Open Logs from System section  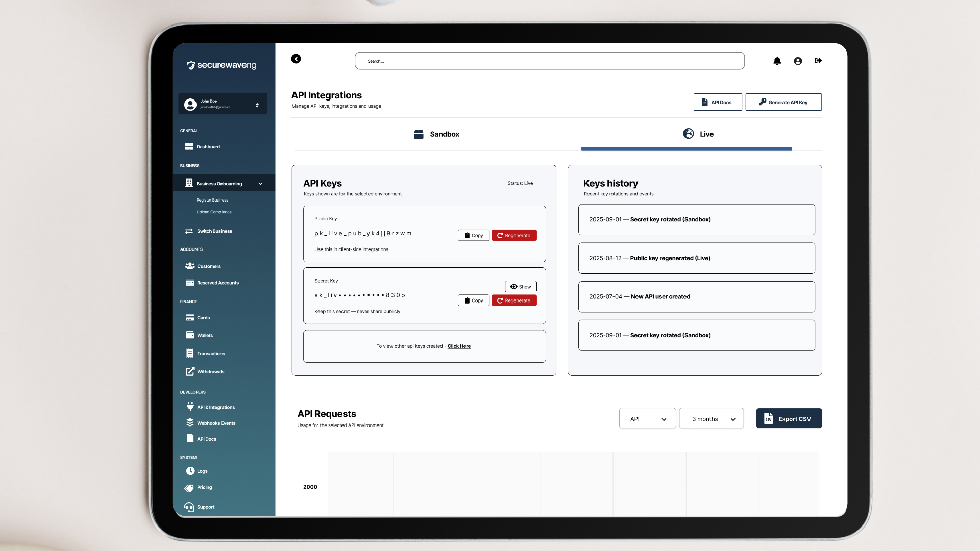tap(202, 471)
